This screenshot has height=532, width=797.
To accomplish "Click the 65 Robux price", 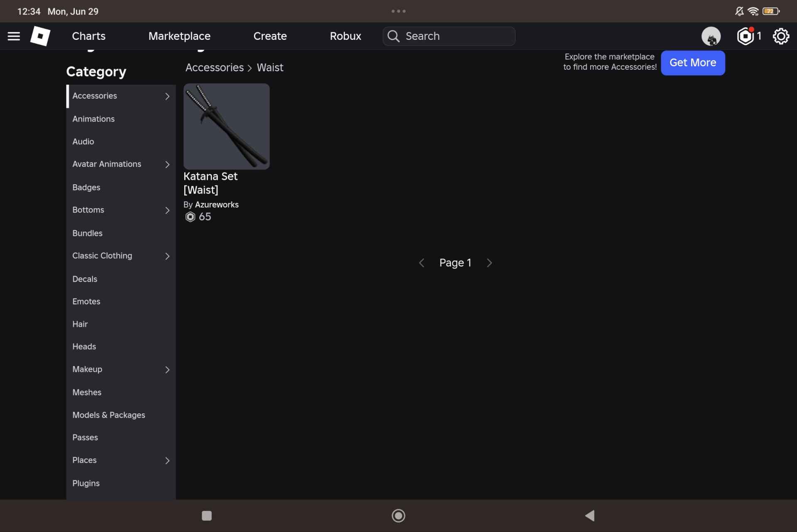I will coord(205,217).
